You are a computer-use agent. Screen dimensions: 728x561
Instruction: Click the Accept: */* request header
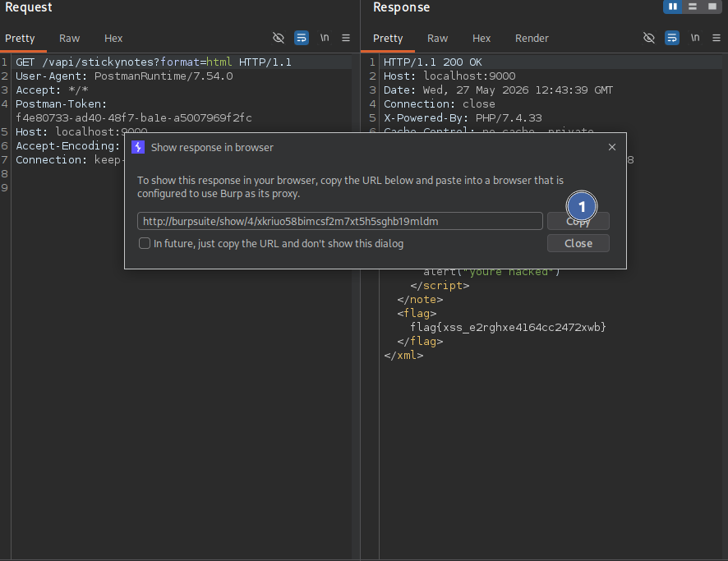click(52, 90)
